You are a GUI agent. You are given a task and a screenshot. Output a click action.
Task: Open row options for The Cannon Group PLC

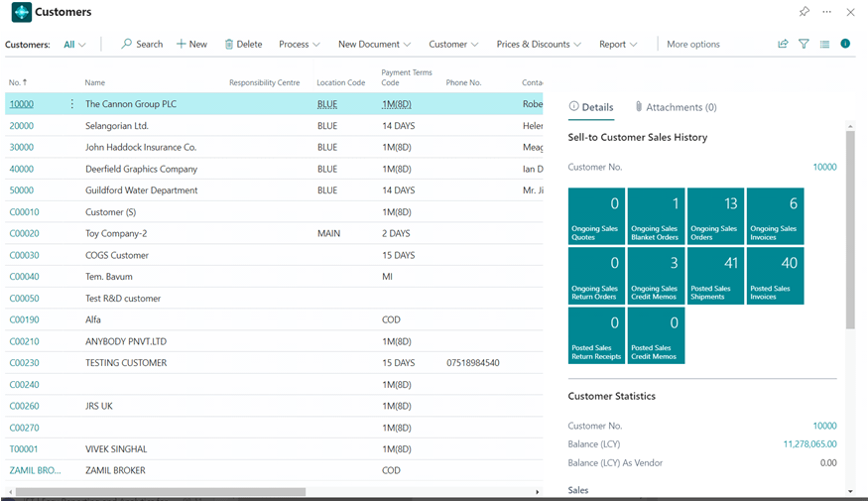[72, 103]
